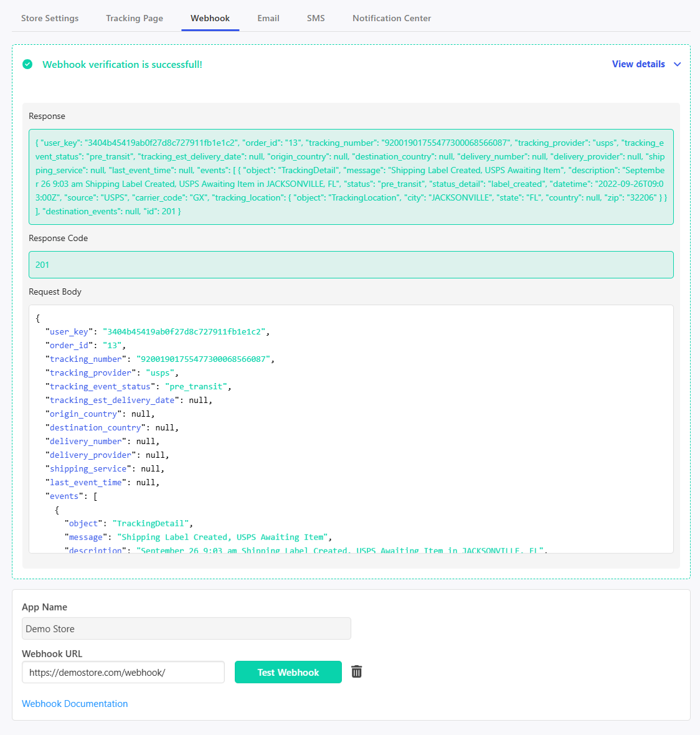Click the App Name field 'Demo Store'
This screenshot has width=700, height=735.
pyautogui.click(x=186, y=628)
